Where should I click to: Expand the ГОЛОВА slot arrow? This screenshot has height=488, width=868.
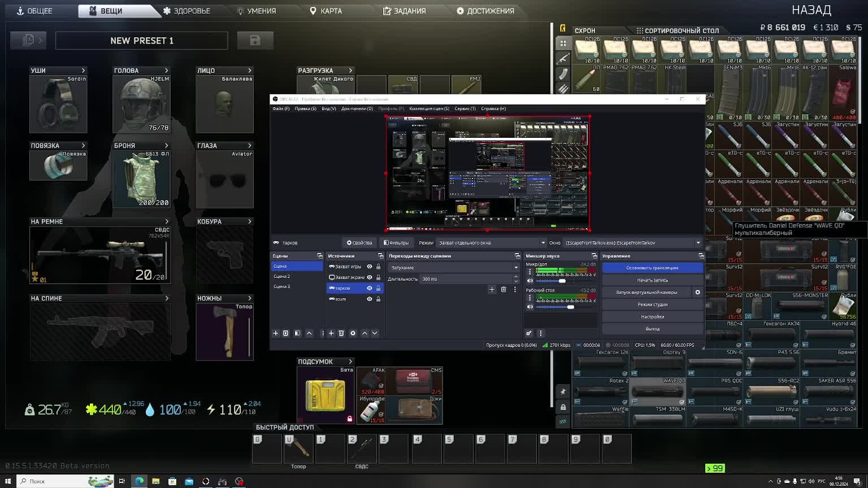coord(166,71)
